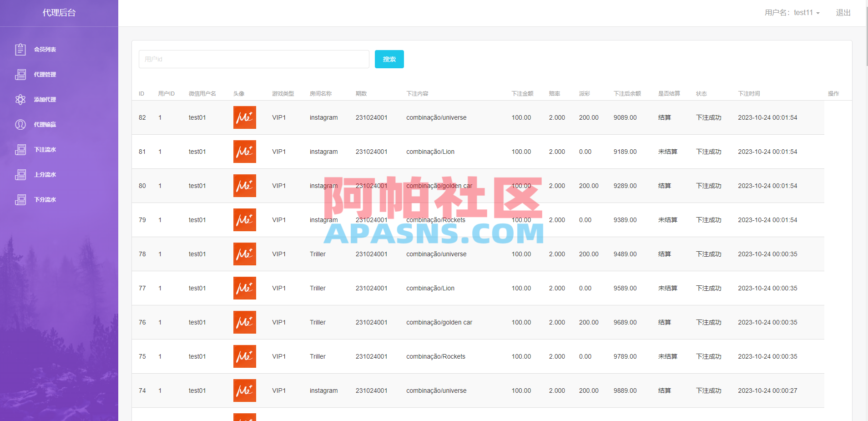The width and height of the screenshot is (868, 421).
Task: Click the 未结算 status on row 81
Action: pos(667,152)
